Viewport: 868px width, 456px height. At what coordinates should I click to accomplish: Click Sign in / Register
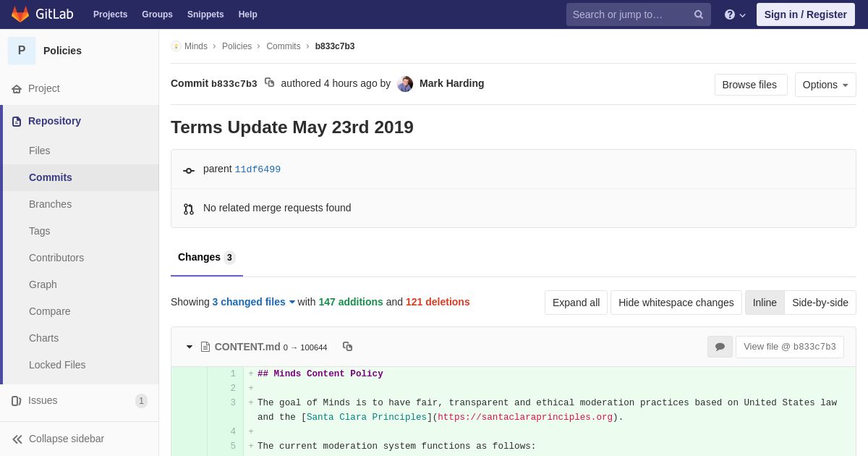[805, 14]
